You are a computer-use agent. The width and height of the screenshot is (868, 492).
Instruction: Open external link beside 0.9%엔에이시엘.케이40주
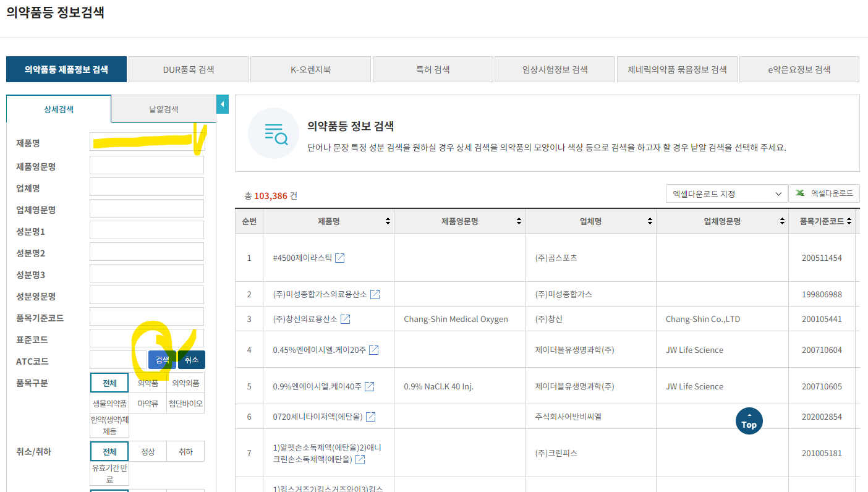click(368, 386)
